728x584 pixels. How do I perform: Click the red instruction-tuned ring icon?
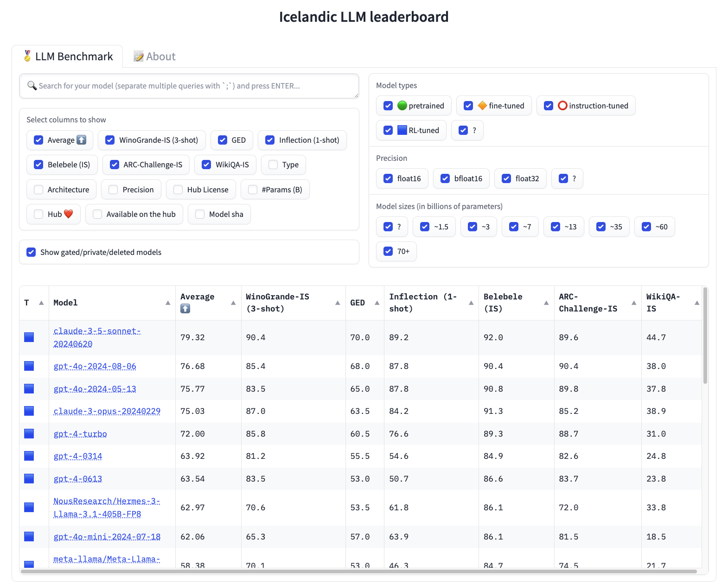coord(562,106)
